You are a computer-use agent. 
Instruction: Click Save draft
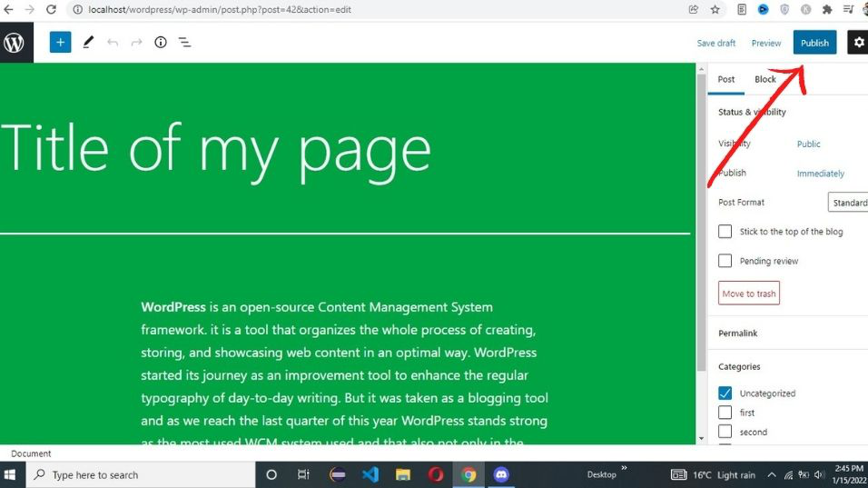(x=715, y=43)
